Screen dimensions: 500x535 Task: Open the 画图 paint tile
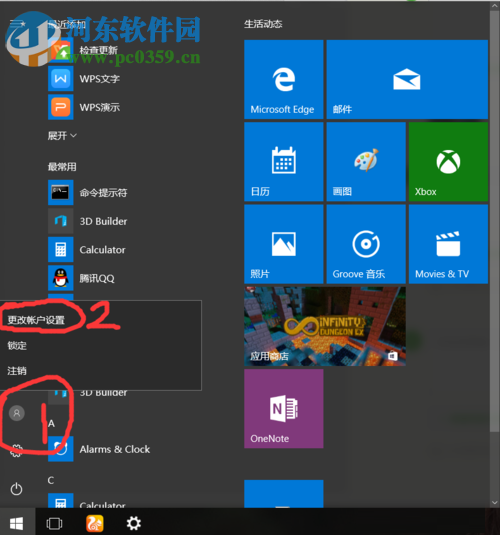coord(366,162)
